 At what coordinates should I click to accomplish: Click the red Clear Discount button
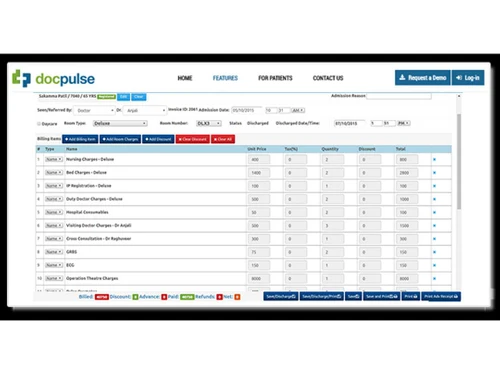pos(193,139)
